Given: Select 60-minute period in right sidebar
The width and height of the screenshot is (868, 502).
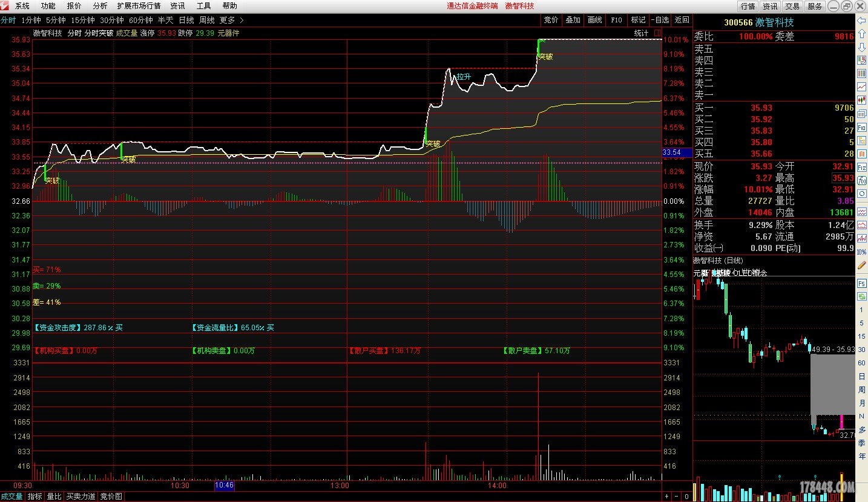Looking at the screenshot, I should [861, 362].
